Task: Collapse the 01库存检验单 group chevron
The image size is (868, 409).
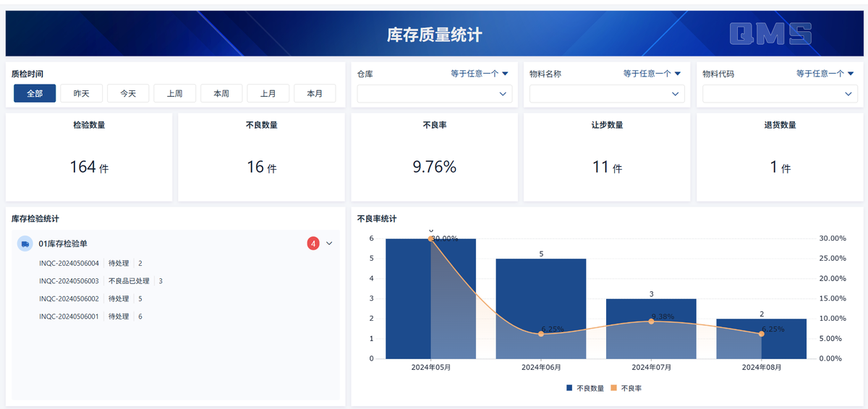Action: 330,244
